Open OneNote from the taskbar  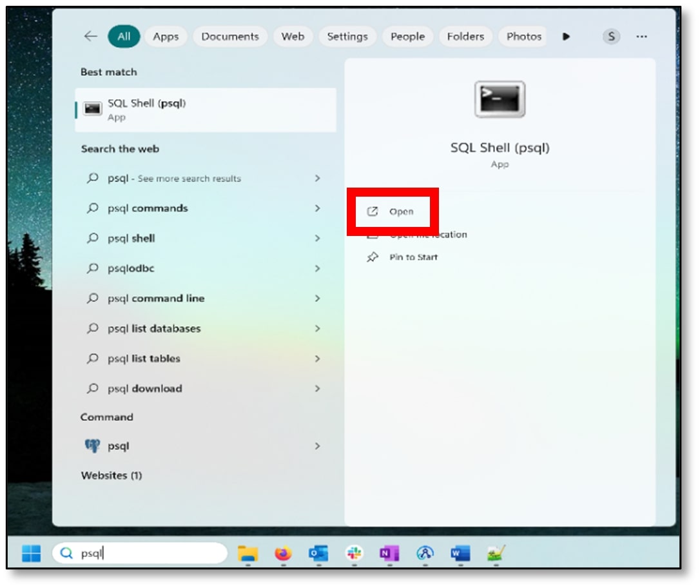(x=389, y=554)
